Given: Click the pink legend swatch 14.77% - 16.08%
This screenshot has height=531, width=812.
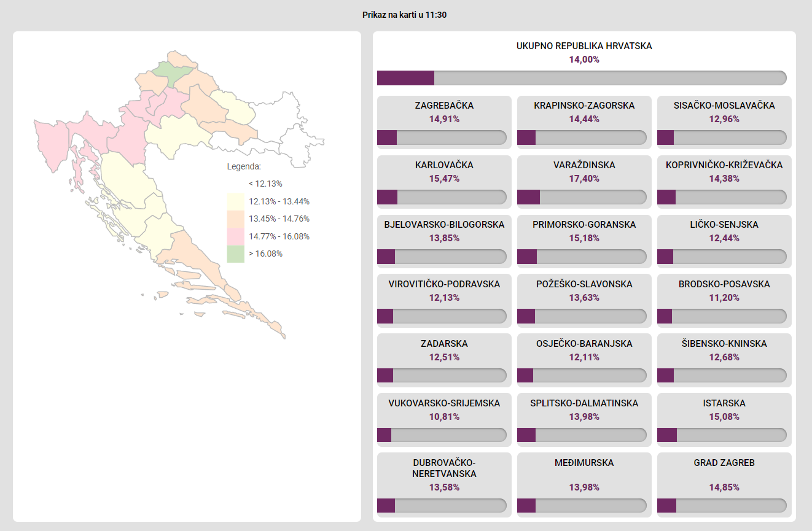Looking at the screenshot, I should [235, 236].
